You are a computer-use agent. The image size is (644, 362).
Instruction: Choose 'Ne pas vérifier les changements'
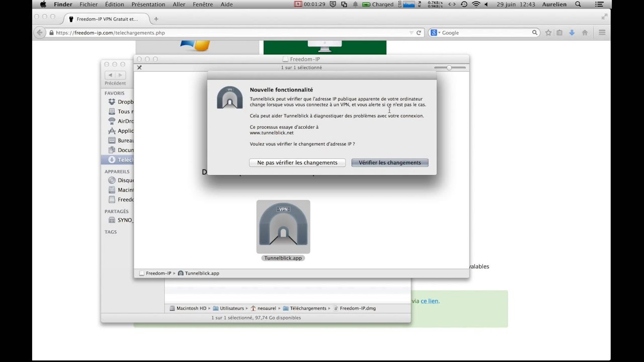(297, 162)
